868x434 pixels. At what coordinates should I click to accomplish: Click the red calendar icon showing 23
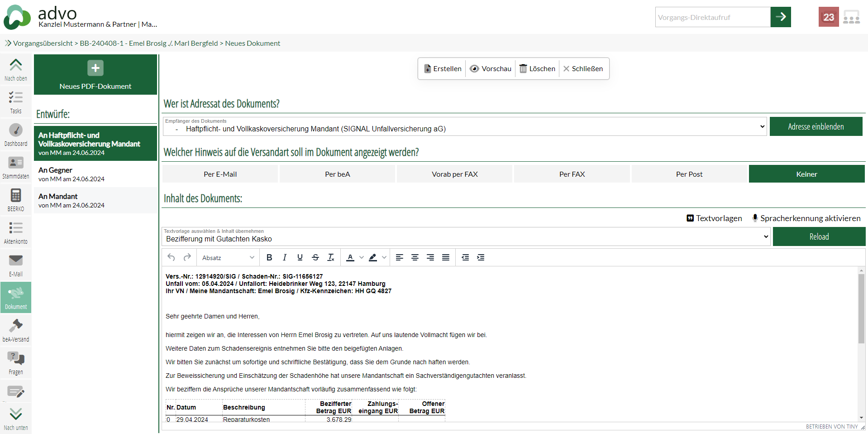(x=828, y=17)
